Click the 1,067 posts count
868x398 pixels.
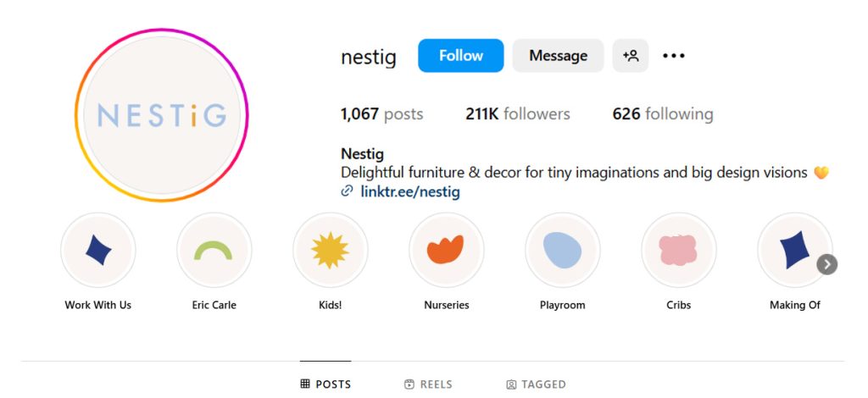[381, 114]
